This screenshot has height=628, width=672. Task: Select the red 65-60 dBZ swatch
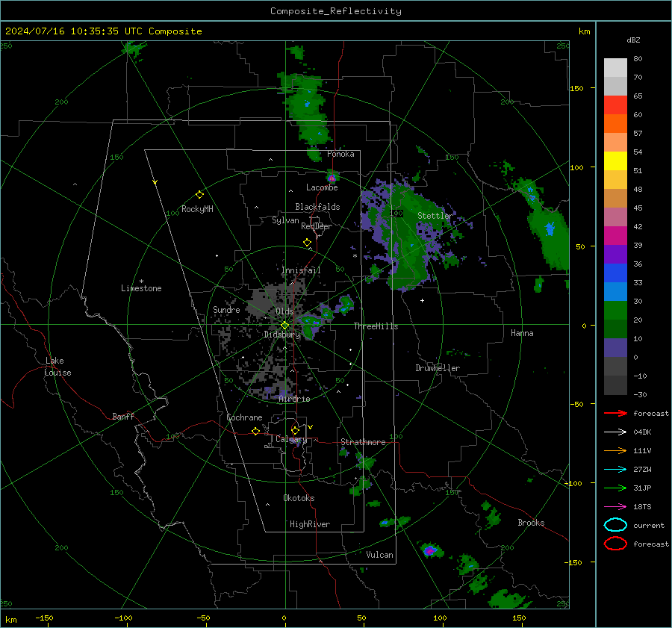coord(615,105)
